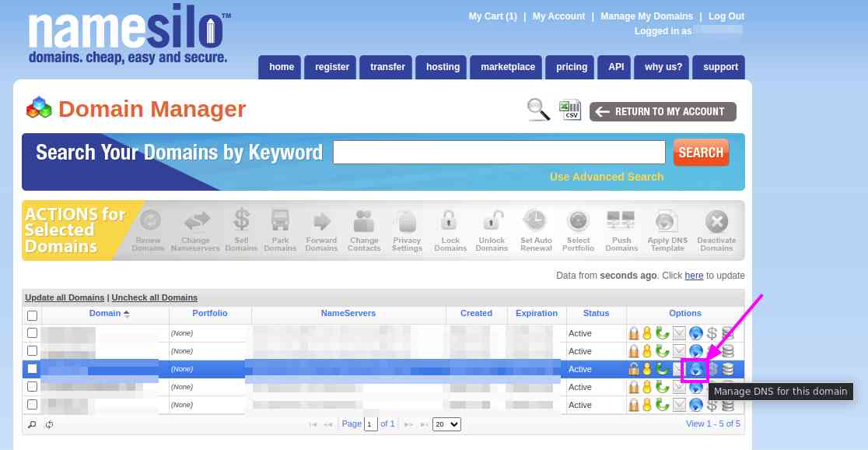This screenshot has height=450, width=868.
Task: Click the lock icon for the first domain
Action: pyautogui.click(x=634, y=332)
